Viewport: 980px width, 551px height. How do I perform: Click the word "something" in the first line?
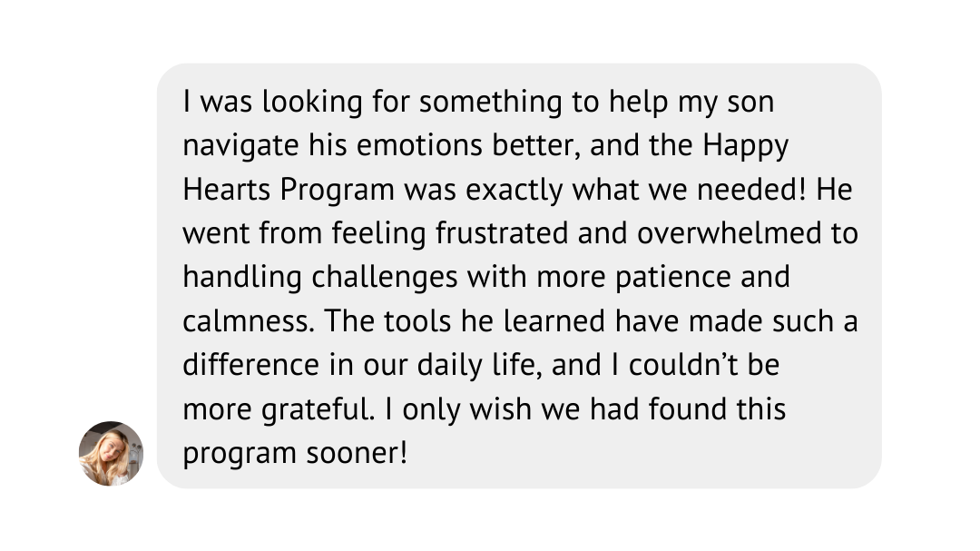click(491, 102)
